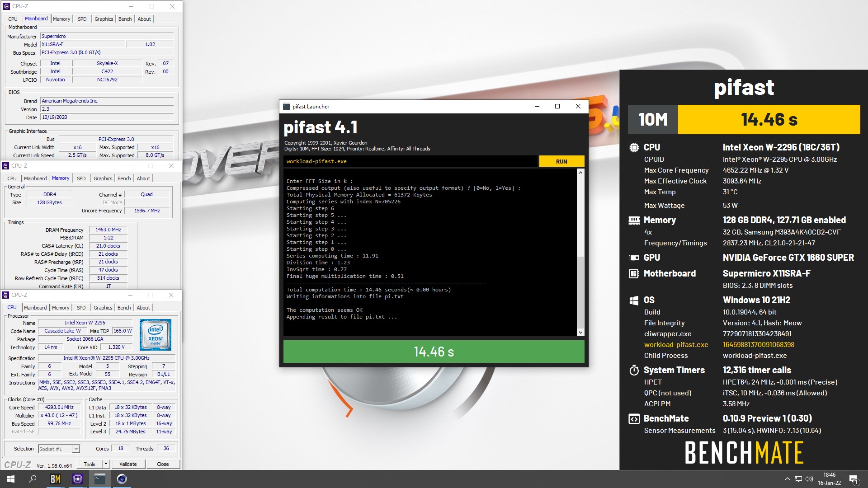Click the yellow 14.46 s score banner
This screenshot has height=488, width=868.
click(x=769, y=119)
